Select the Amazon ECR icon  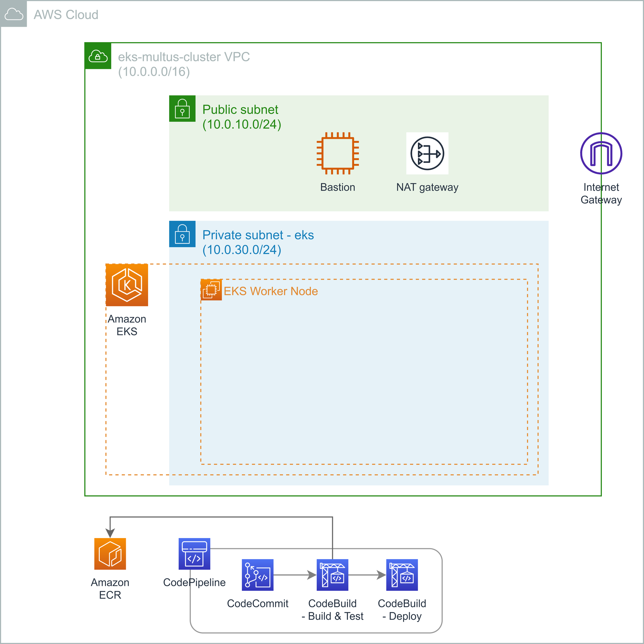click(x=110, y=554)
